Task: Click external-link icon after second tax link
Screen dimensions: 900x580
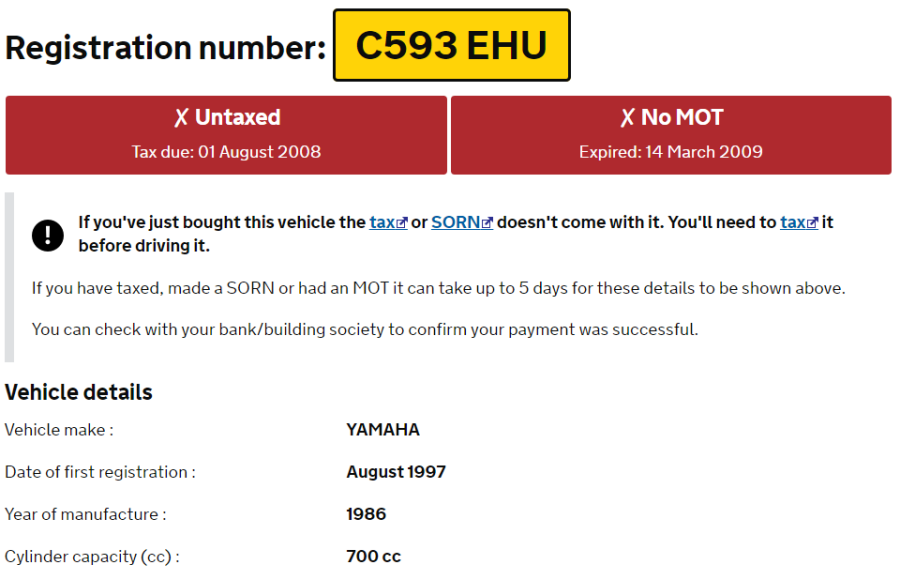Action: point(812,223)
